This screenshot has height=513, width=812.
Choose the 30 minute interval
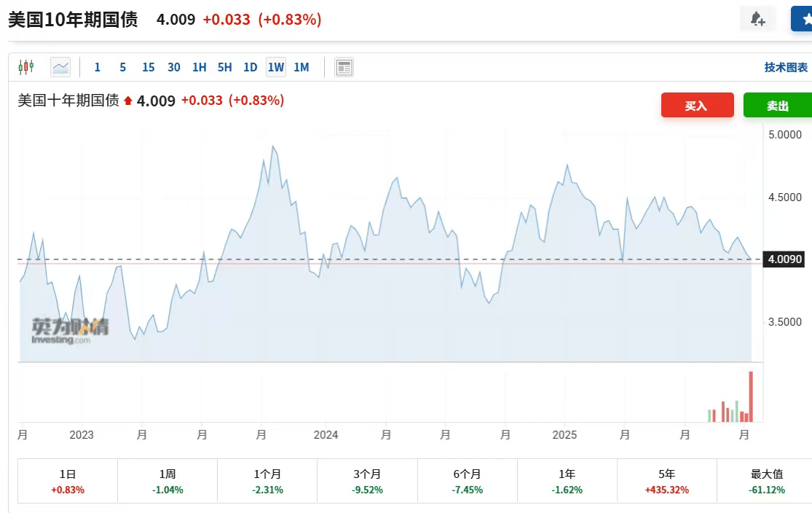(x=173, y=67)
